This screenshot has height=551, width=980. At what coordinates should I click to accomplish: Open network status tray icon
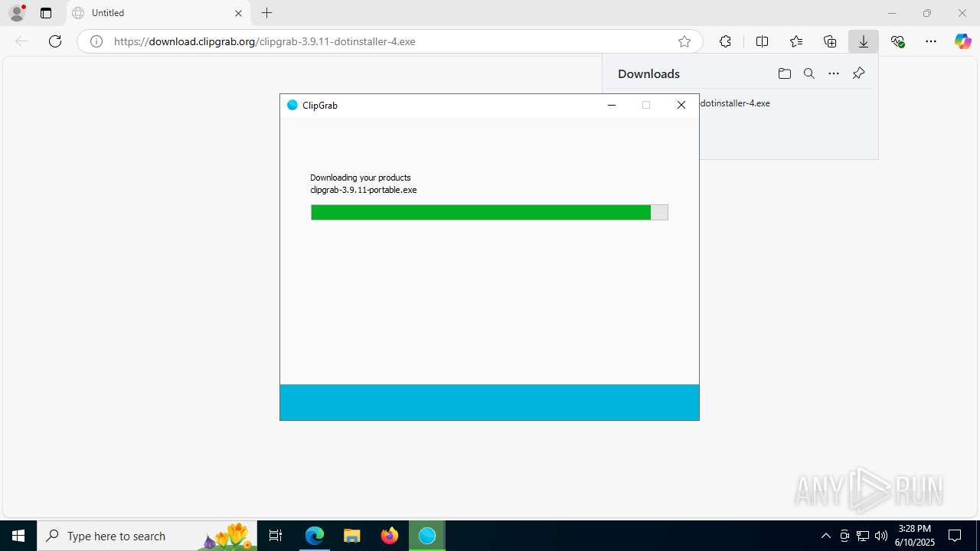pos(863,536)
